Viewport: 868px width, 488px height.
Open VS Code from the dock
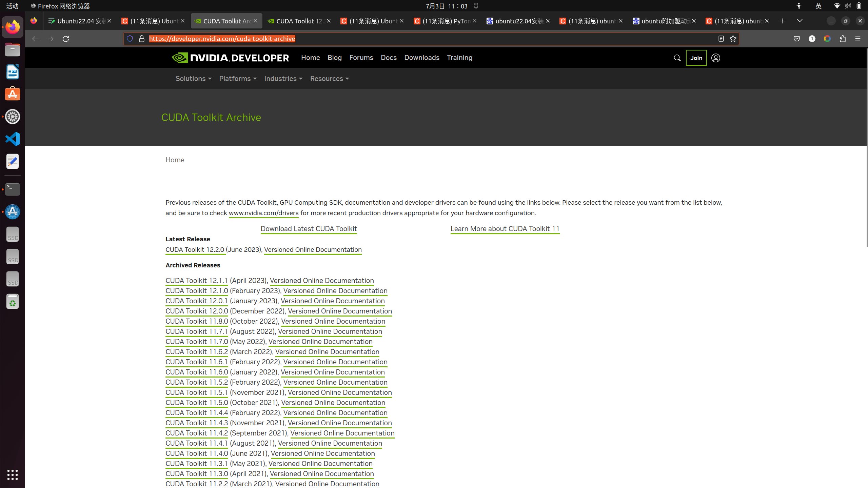pos(12,139)
